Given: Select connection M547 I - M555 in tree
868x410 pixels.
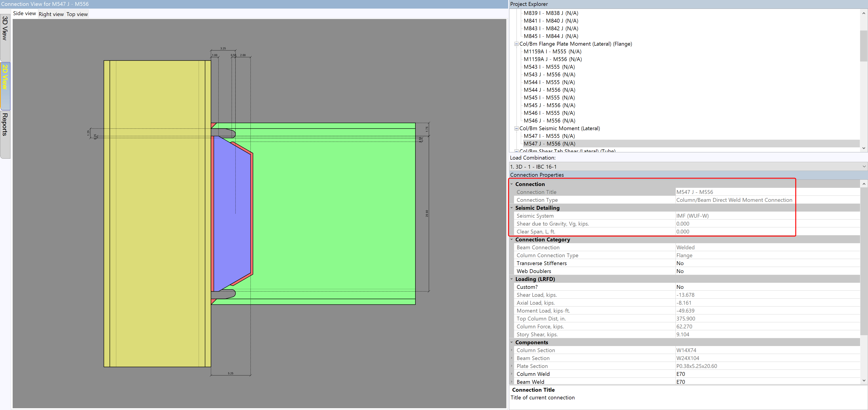Looking at the screenshot, I should tap(549, 136).
